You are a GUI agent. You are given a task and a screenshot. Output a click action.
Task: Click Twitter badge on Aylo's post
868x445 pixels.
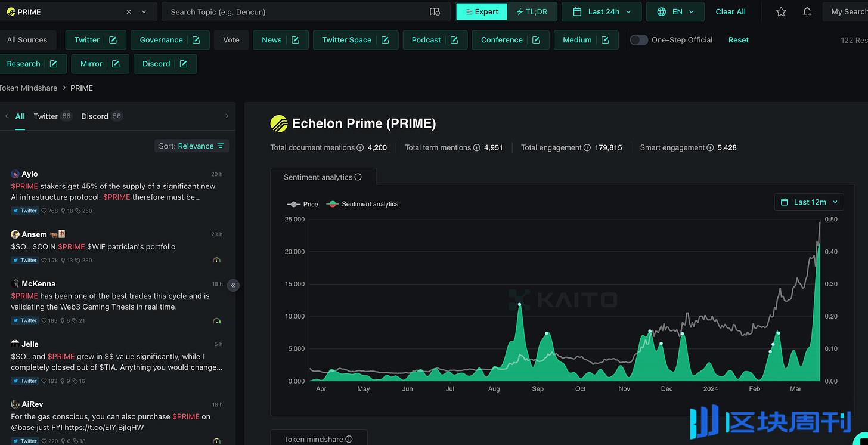24,211
